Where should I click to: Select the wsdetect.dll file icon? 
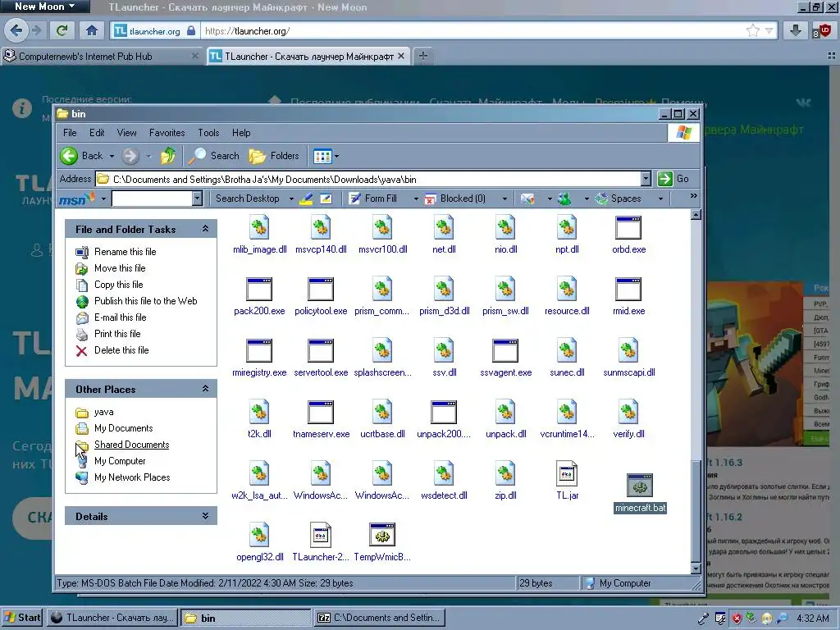pos(444,473)
